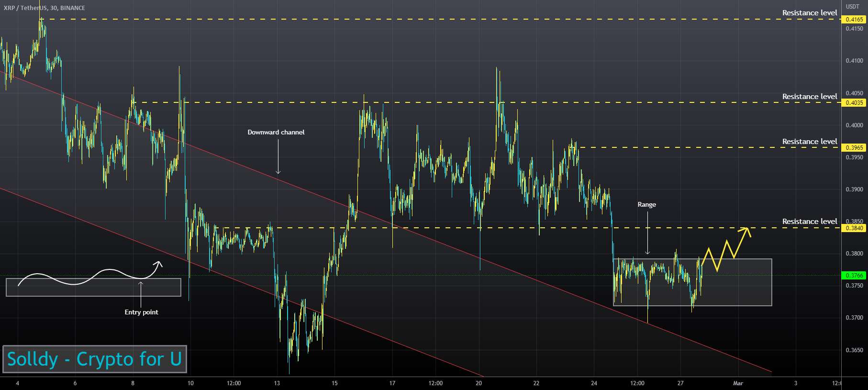Click Resistance level label at 0.3965
The image size is (868, 390).
810,142
